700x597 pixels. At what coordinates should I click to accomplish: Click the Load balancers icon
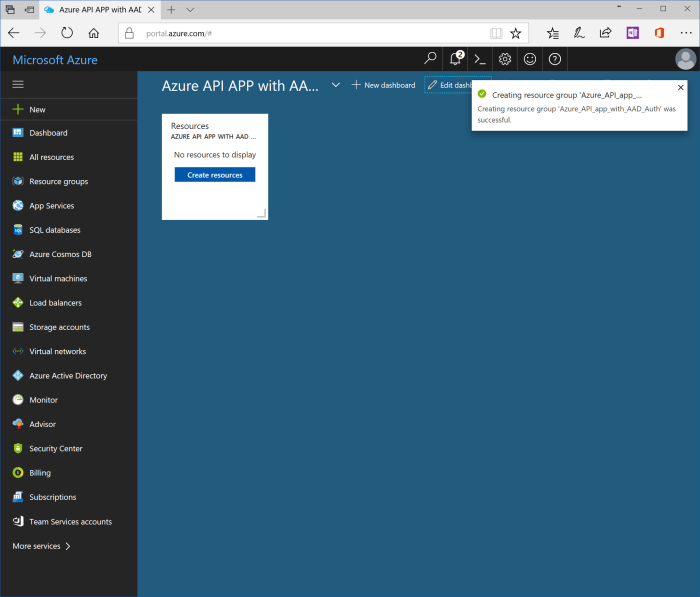(18, 303)
